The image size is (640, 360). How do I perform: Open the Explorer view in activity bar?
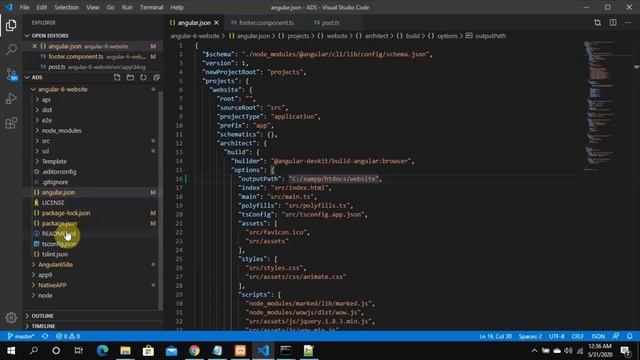(11, 25)
